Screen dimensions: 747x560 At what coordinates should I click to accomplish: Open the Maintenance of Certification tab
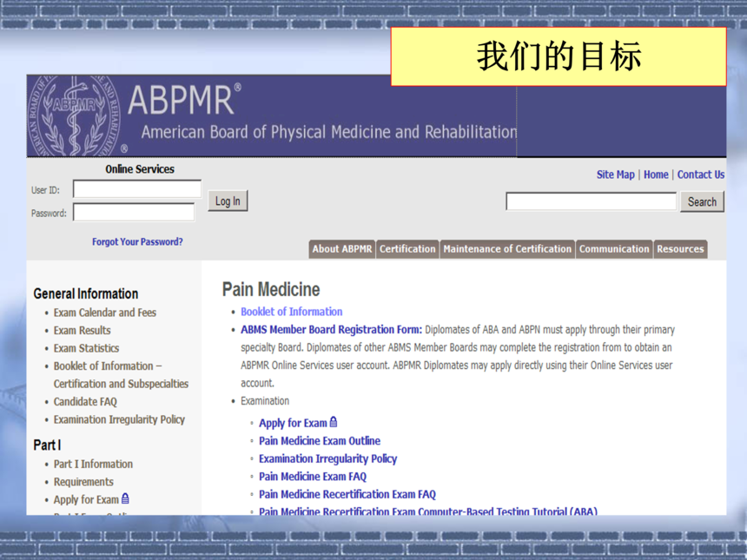507,249
